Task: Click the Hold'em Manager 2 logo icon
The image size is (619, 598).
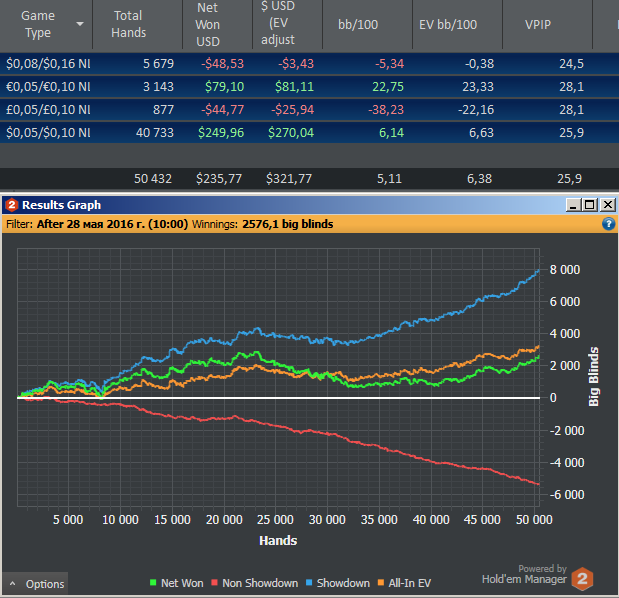Action: click(x=583, y=579)
